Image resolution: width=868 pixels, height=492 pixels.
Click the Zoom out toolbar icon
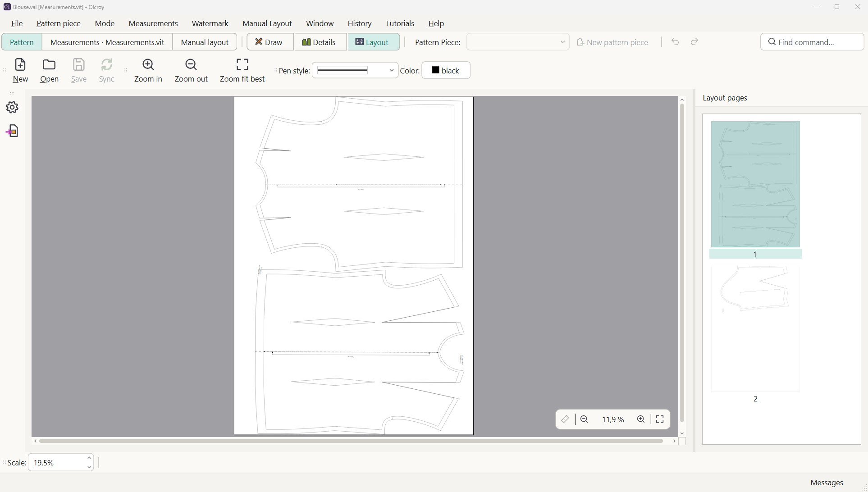(x=191, y=70)
